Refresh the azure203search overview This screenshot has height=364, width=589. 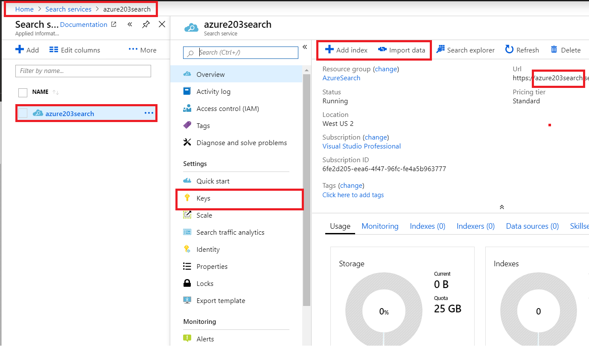[522, 50]
